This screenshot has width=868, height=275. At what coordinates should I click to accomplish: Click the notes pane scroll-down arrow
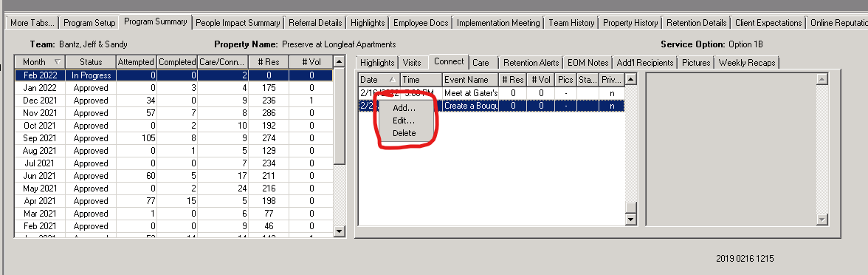[x=822, y=220]
